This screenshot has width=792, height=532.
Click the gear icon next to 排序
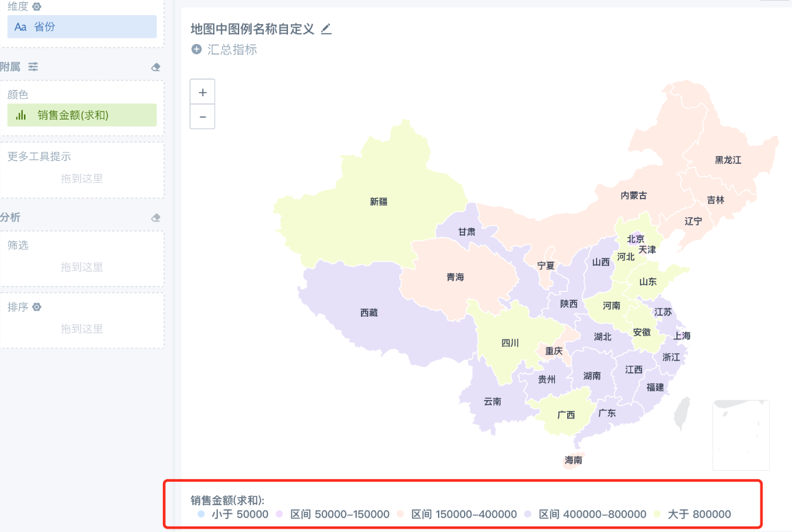[x=37, y=307]
